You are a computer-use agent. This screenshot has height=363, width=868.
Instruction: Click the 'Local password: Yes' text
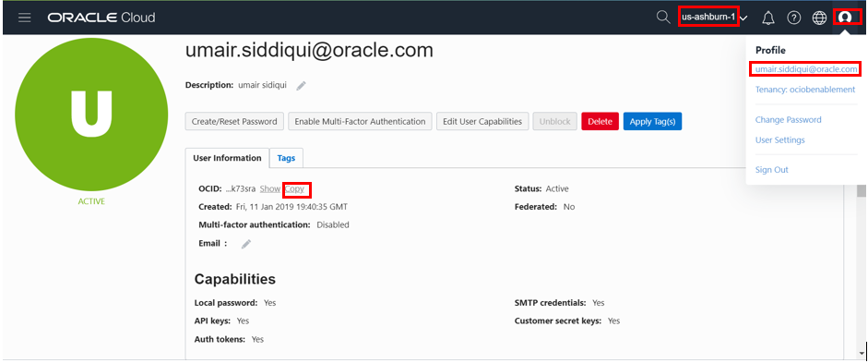point(234,303)
